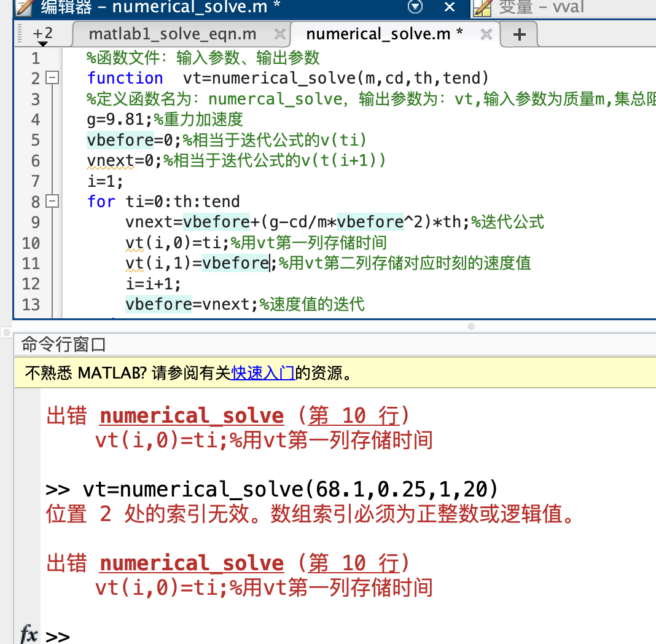Image resolution: width=656 pixels, height=644 pixels.
Task: Click line number 10 in gutter
Action: pyautogui.click(x=31, y=243)
